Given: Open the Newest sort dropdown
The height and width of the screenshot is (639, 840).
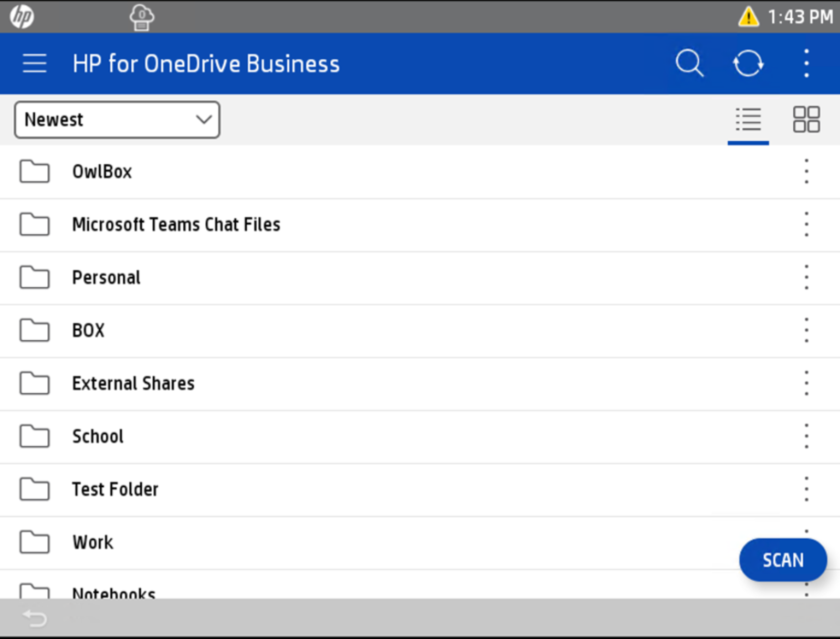Looking at the screenshot, I should click(117, 120).
